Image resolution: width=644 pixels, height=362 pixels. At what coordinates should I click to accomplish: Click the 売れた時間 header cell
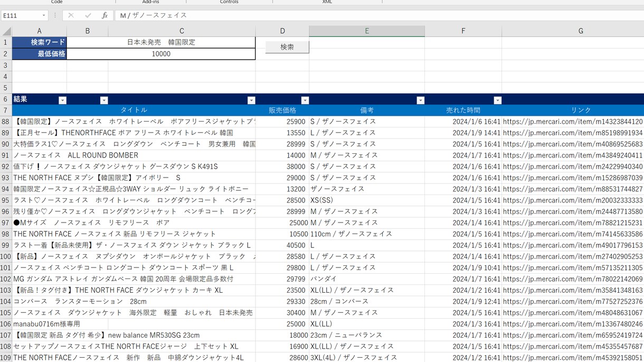point(463,110)
